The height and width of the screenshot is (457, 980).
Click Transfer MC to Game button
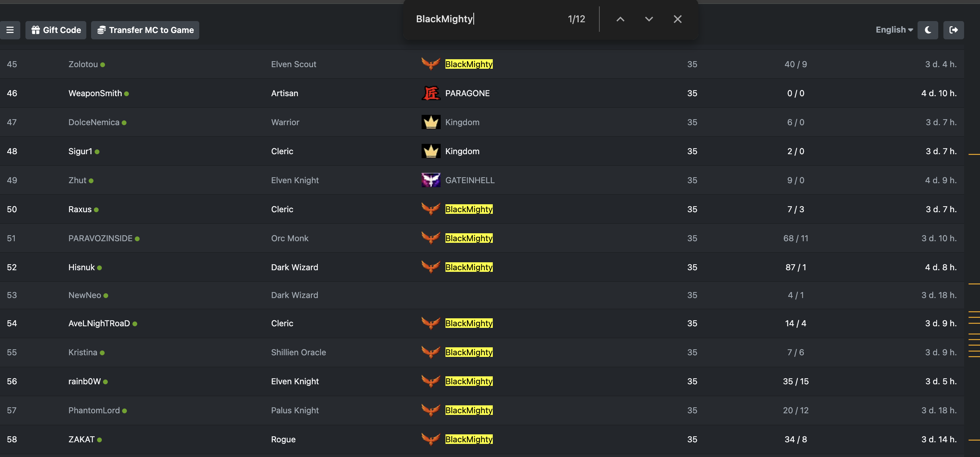(x=145, y=30)
